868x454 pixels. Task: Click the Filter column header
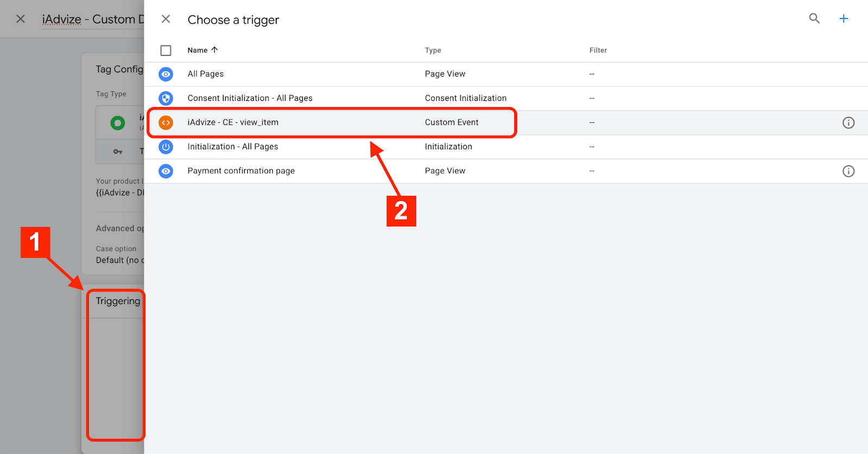598,51
